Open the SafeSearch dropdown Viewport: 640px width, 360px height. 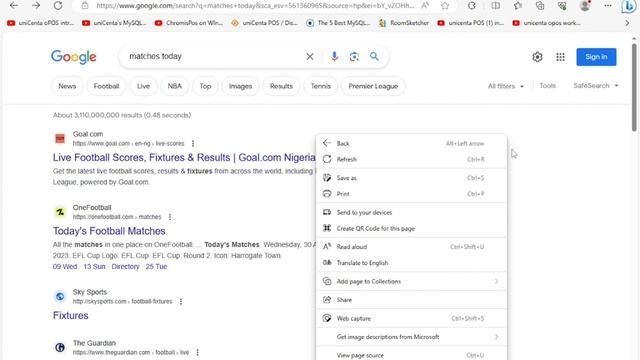click(x=596, y=86)
